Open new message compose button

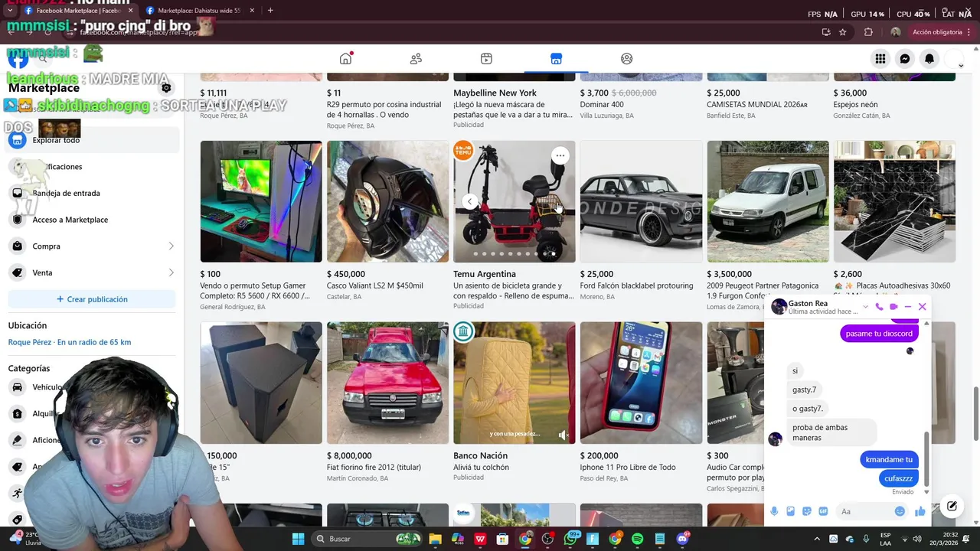(x=952, y=506)
